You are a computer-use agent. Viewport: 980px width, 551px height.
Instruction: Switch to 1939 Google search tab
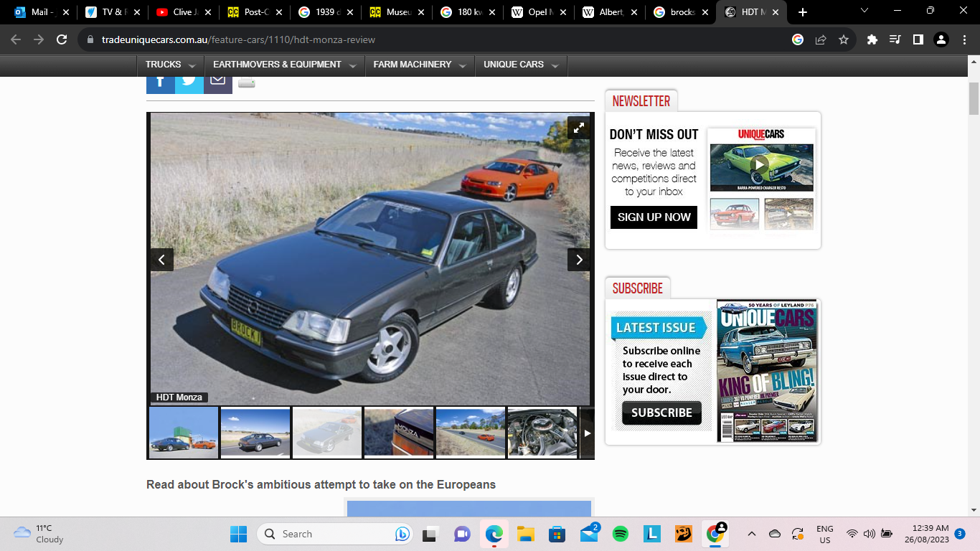click(x=325, y=12)
